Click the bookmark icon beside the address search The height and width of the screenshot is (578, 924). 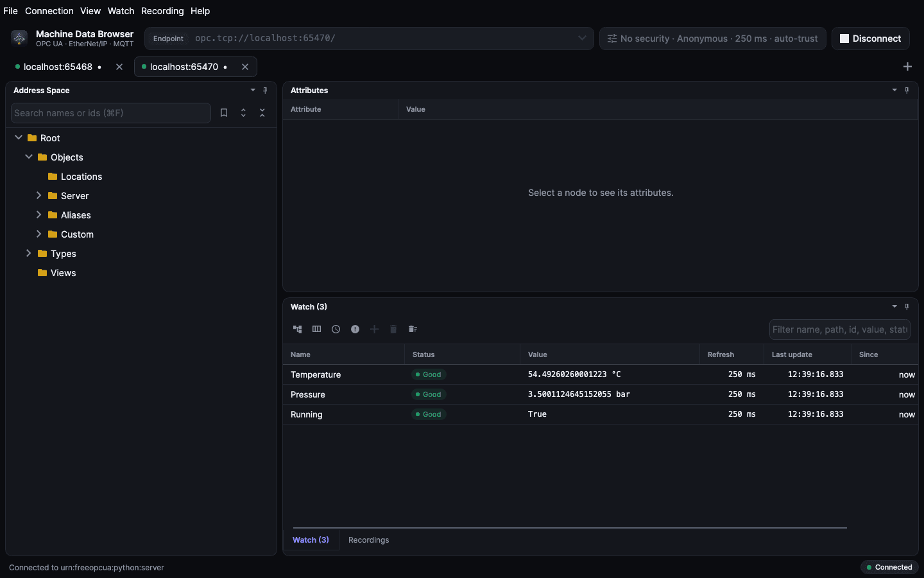(224, 113)
